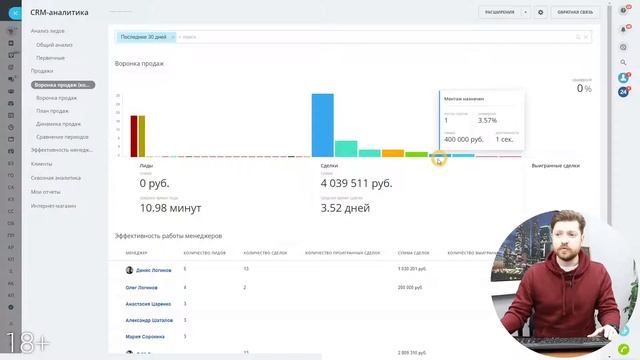Viewport: 640px width, 360px height.
Task: Click the page vertical scrollbar
Action: (609, 114)
